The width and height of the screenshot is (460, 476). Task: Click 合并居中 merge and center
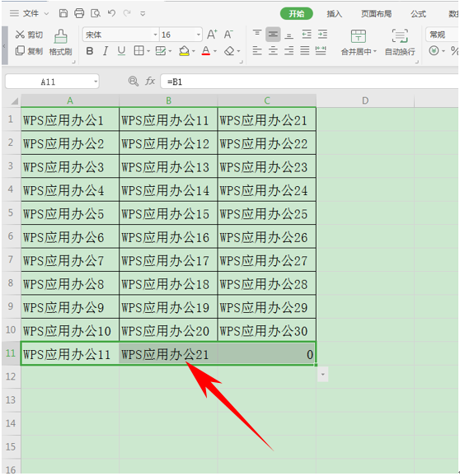(x=359, y=43)
